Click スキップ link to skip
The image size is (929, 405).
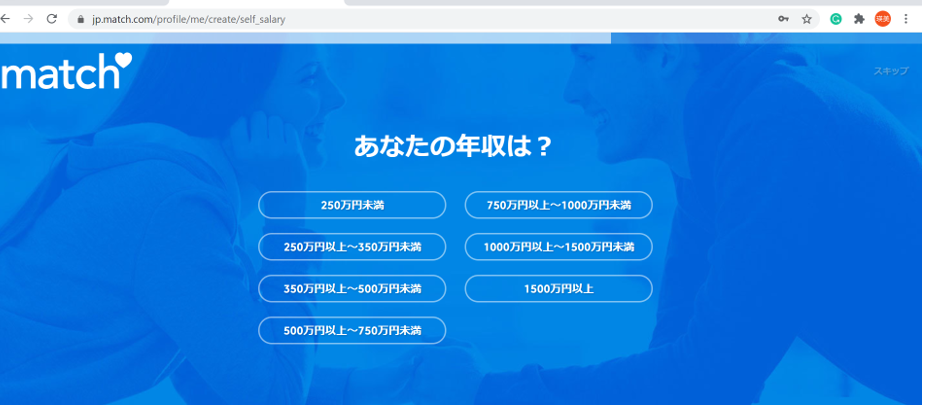point(890,71)
